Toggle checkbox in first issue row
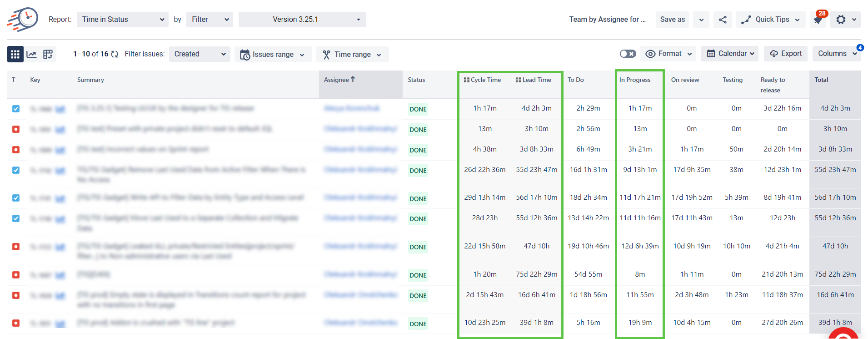 [x=16, y=109]
